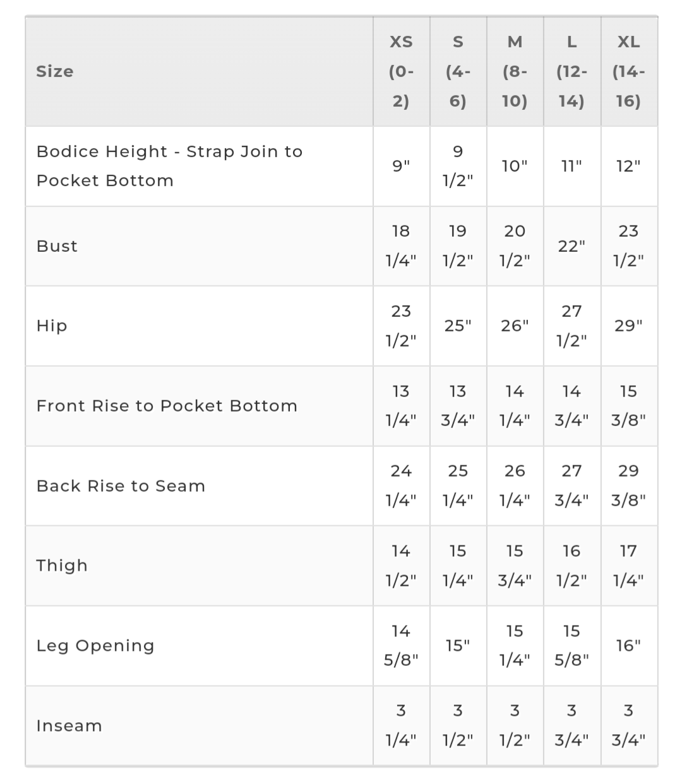The height and width of the screenshot is (784, 682).
Task: Select the Inseam row label
Action: [x=69, y=726]
